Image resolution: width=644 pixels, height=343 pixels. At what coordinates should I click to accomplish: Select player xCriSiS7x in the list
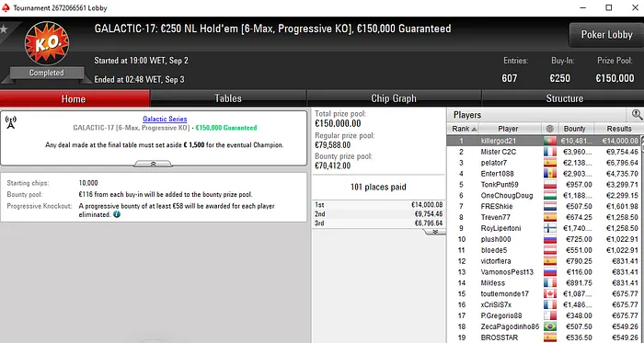click(496, 305)
